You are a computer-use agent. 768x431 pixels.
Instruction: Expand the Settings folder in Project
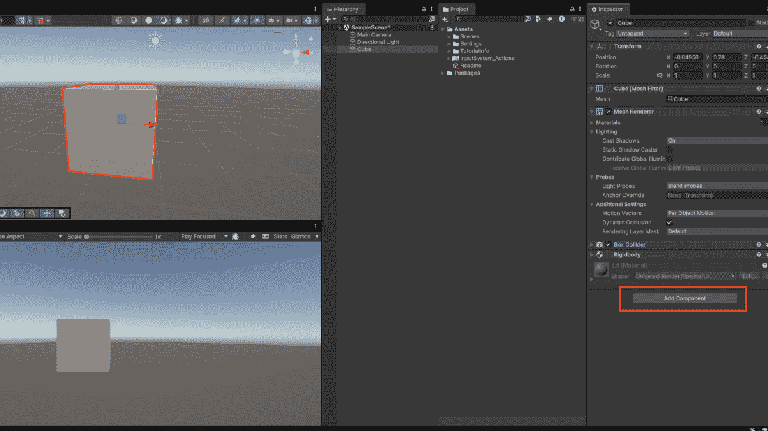tap(449, 44)
